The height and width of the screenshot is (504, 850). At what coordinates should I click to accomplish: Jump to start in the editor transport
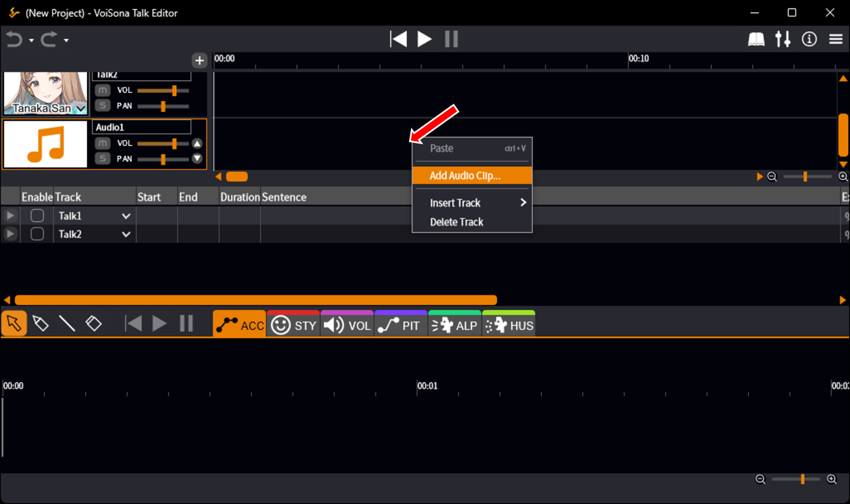tap(133, 323)
